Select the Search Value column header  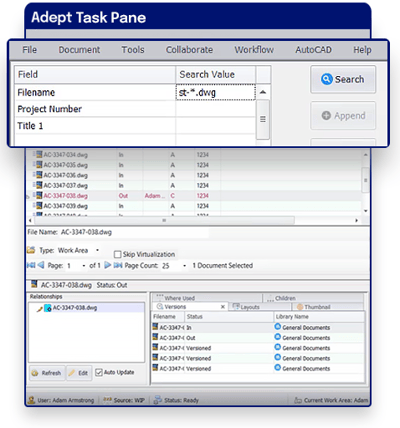(x=216, y=74)
